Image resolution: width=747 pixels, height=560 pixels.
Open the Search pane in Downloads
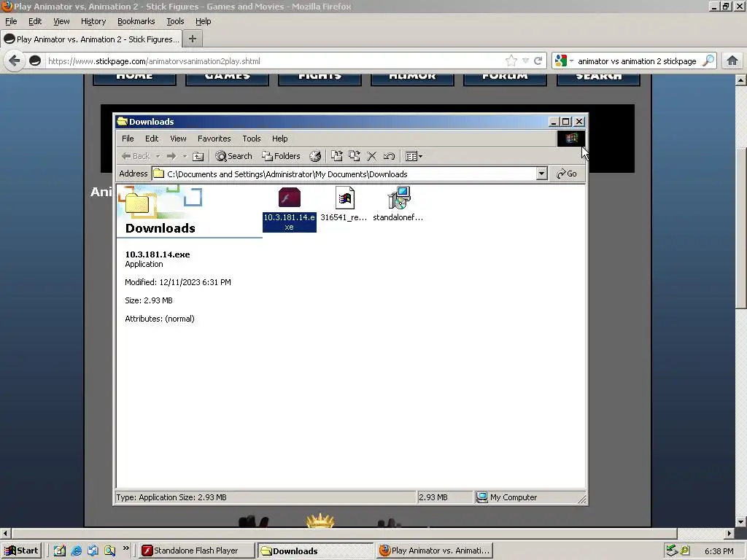233,156
